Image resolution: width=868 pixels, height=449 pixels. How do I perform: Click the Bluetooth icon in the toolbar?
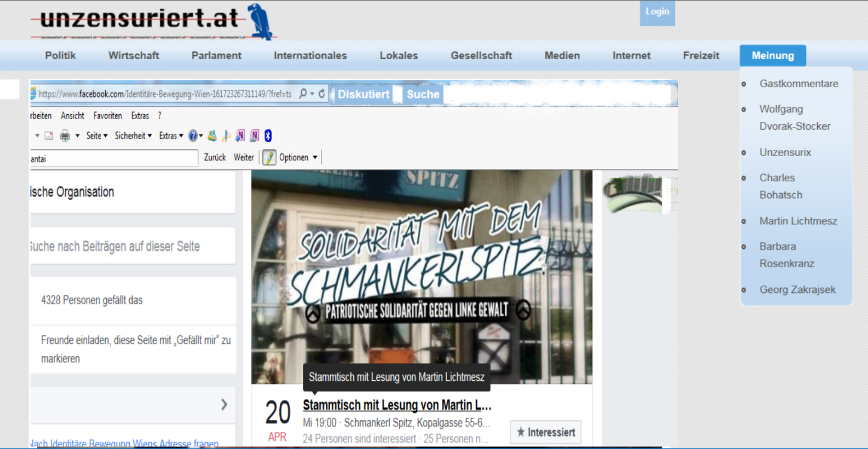click(268, 136)
